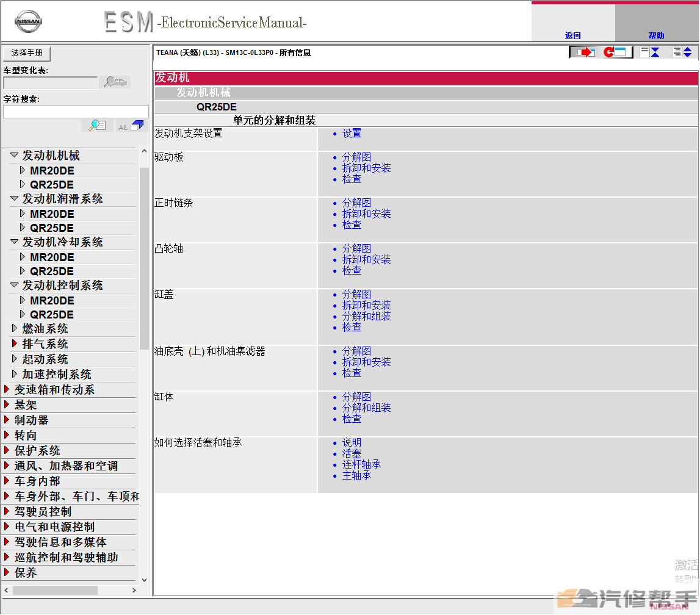700x615 pixels.
Task: Select the 驾驶信息和多媒体 tree item
Action: 60,542
